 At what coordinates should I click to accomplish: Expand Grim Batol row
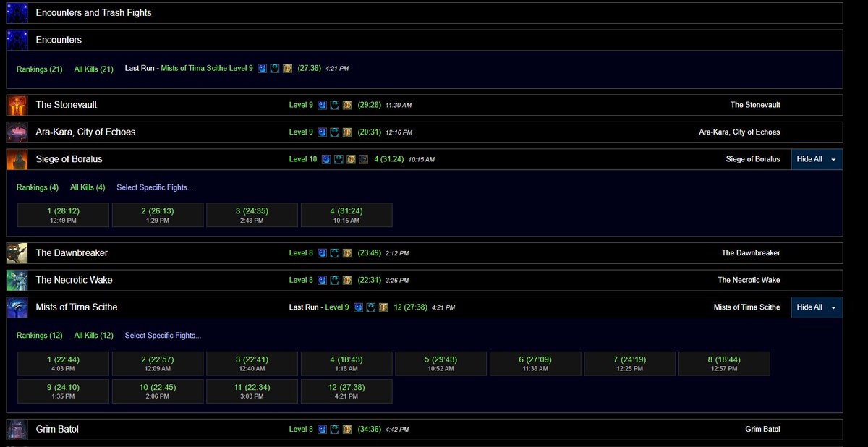(425, 430)
